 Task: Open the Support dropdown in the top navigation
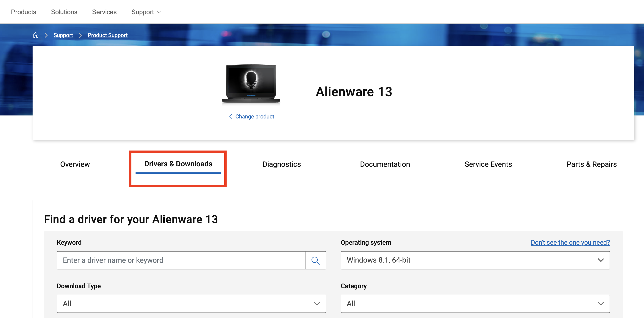click(x=146, y=12)
